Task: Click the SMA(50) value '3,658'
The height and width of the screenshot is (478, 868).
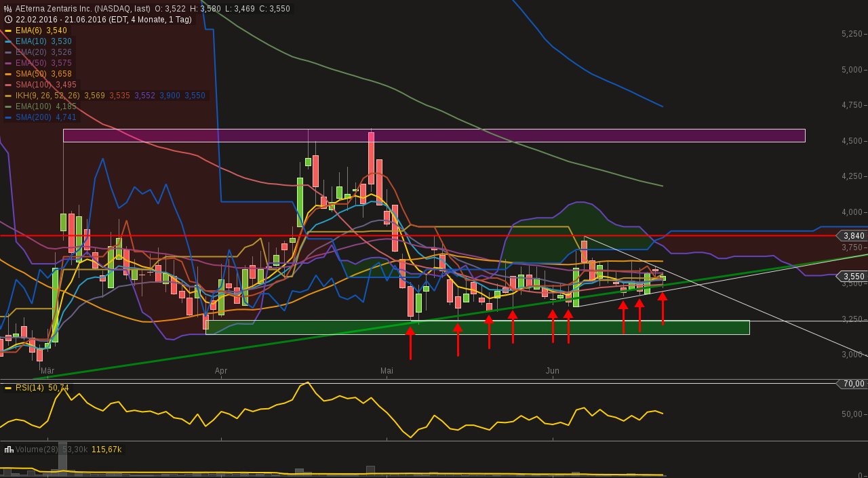Action: [x=61, y=74]
